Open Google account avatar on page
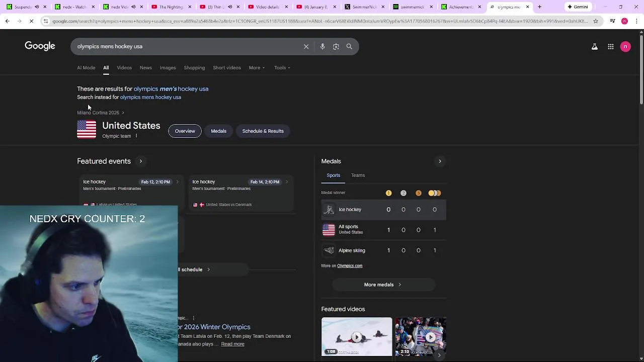The width and height of the screenshot is (644, 362). pyautogui.click(x=625, y=47)
